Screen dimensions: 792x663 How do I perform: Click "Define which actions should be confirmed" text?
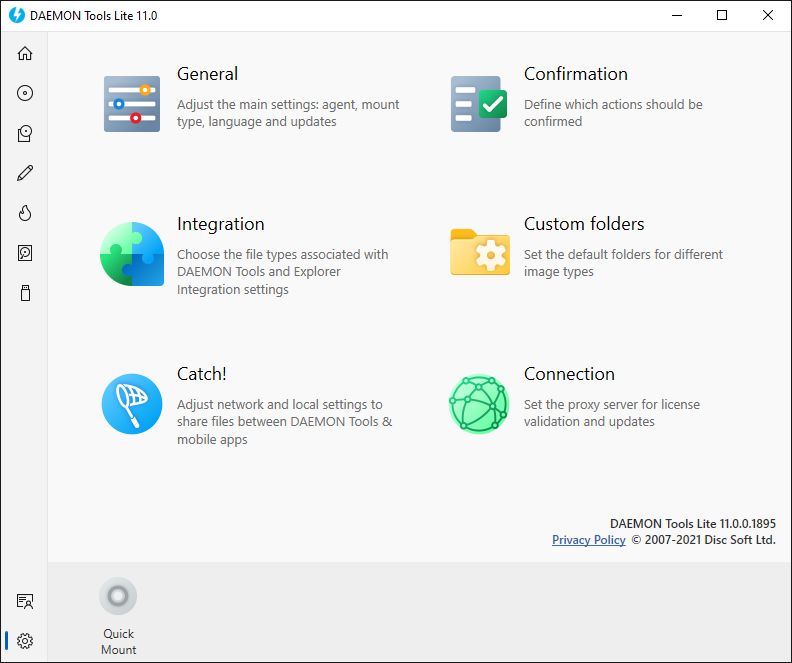pyautogui.click(x=613, y=113)
